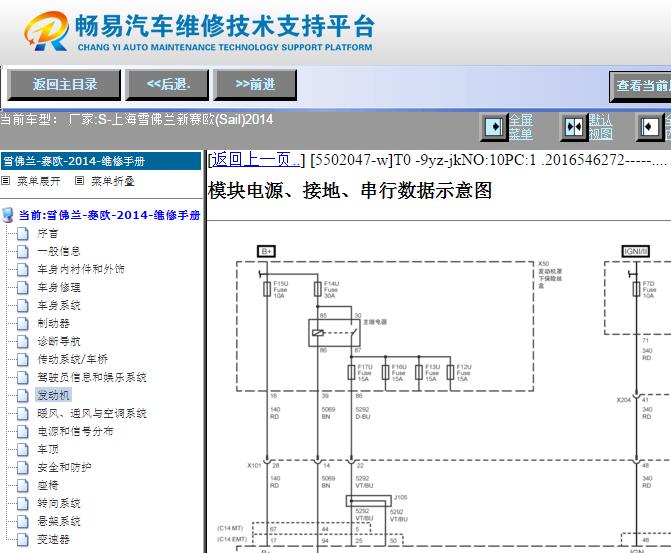This screenshot has width=671, height=553.
Task: Open the 序言 tree item
Action: [48, 233]
